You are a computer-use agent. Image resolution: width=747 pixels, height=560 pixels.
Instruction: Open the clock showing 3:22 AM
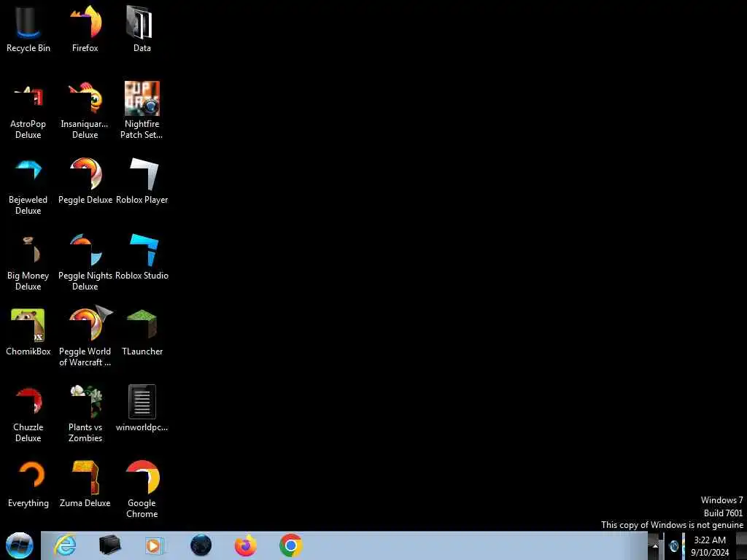pos(710,545)
